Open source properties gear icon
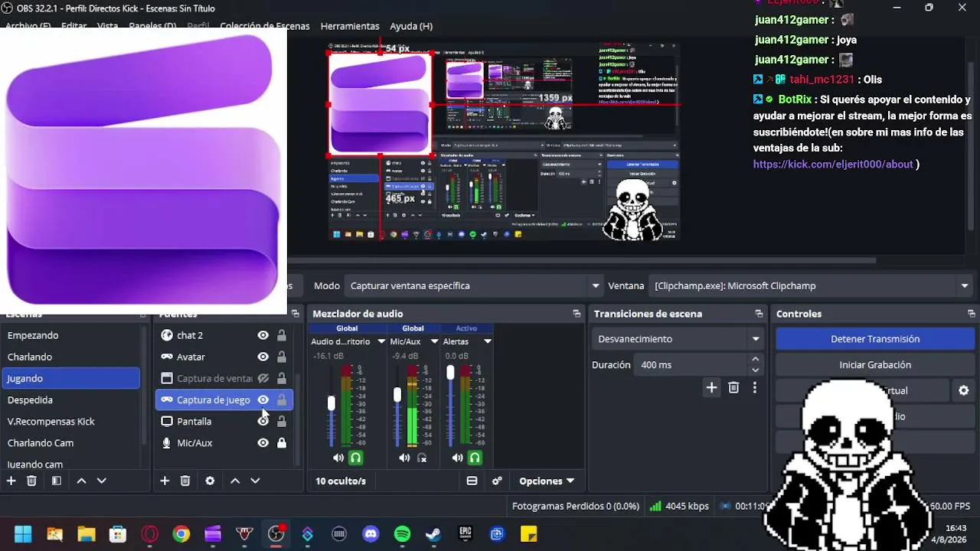Viewport: 980px width, 551px height. (x=210, y=481)
